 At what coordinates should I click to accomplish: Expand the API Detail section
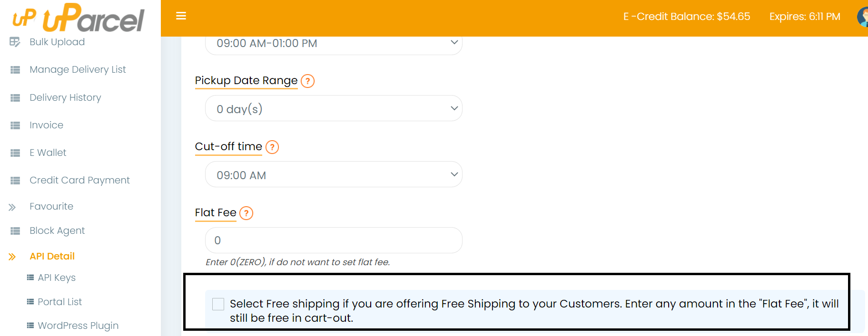[52, 256]
